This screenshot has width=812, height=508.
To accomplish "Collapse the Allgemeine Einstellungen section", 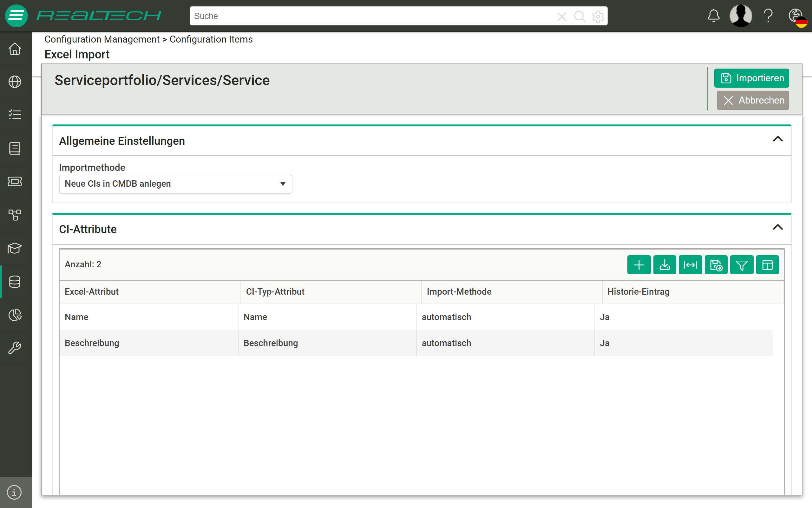I will pos(777,139).
